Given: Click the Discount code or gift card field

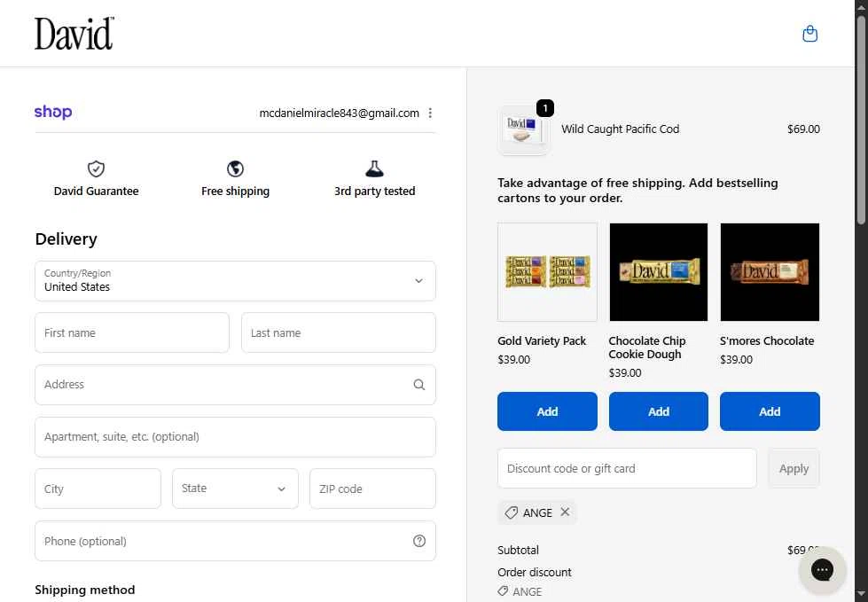Looking at the screenshot, I should click(627, 468).
